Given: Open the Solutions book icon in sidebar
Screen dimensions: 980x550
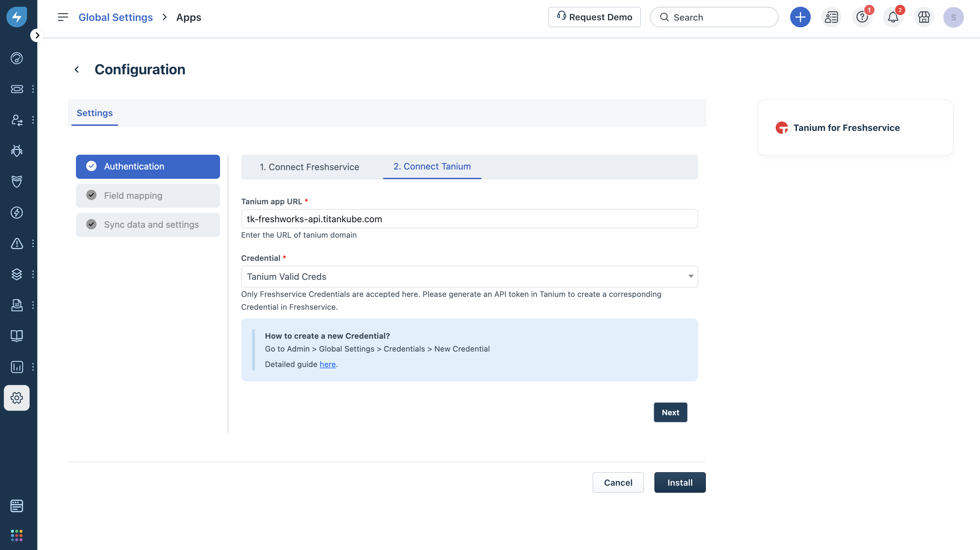Looking at the screenshot, I should click(x=17, y=335).
